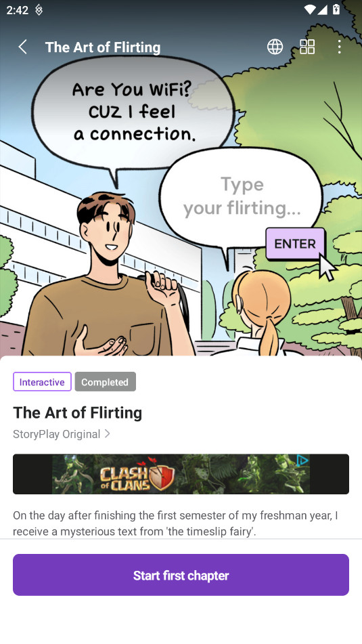Click the Clash of Clans ad banner
This screenshot has height=644, width=362.
click(x=181, y=474)
